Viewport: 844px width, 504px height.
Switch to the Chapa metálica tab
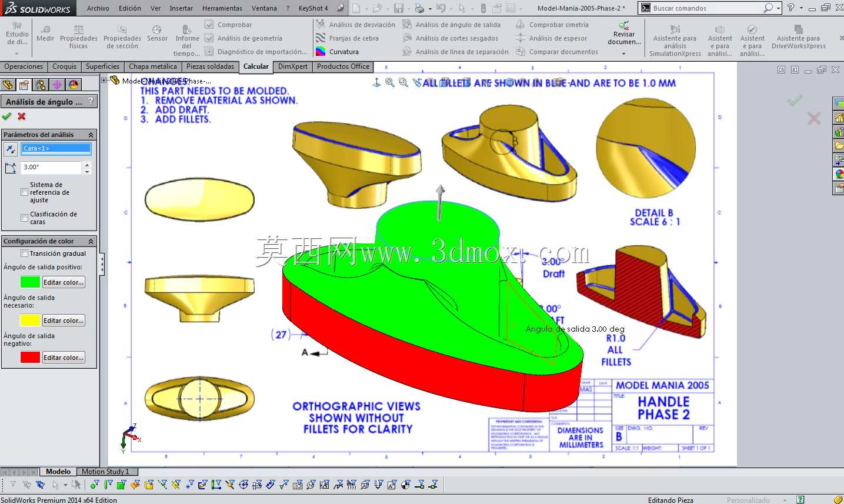(x=153, y=66)
